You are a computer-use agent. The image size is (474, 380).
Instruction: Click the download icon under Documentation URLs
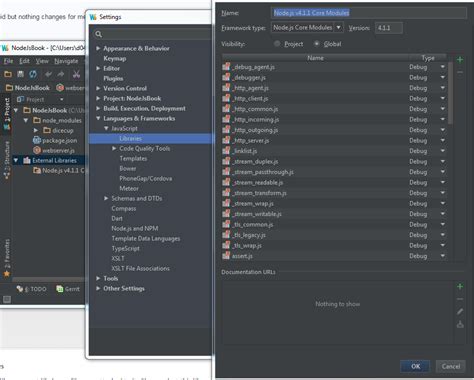tap(460, 324)
